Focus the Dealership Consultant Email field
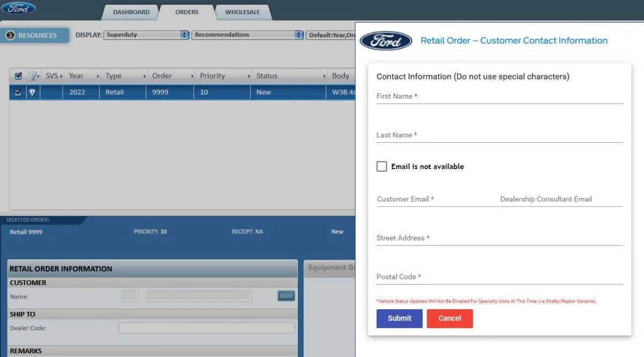This screenshot has height=357, width=644. coord(561,199)
